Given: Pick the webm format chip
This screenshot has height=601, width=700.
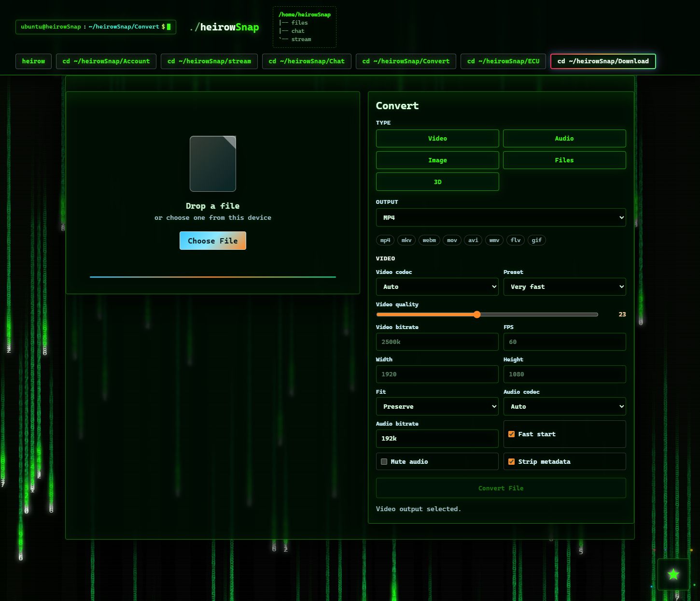Looking at the screenshot, I should (429, 240).
